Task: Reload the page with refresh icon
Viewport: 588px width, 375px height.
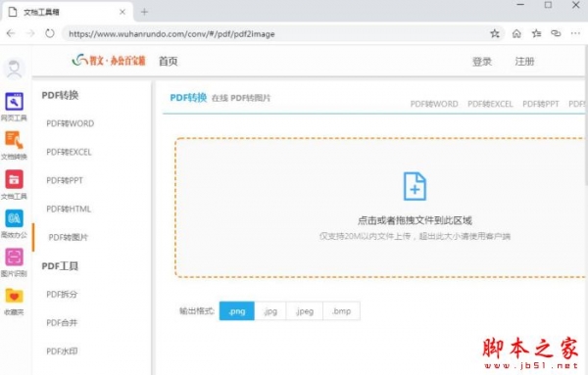Action: point(50,33)
